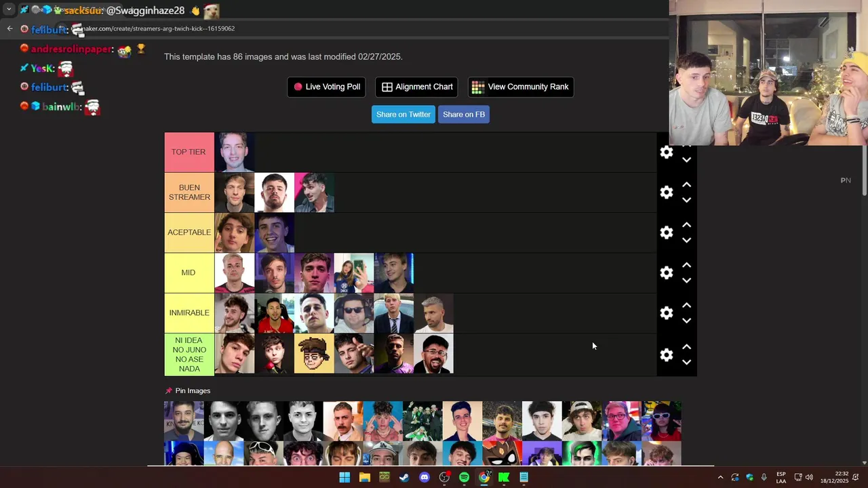868x488 pixels.
Task: Move ACEPTABLE row up with chevron
Action: [x=686, y=224]
